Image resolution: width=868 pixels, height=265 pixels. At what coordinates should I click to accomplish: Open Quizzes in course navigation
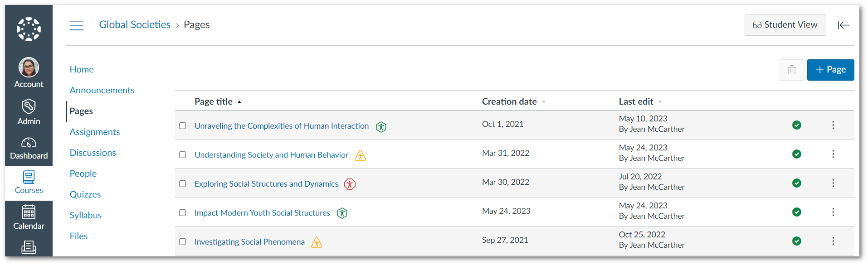85,194
